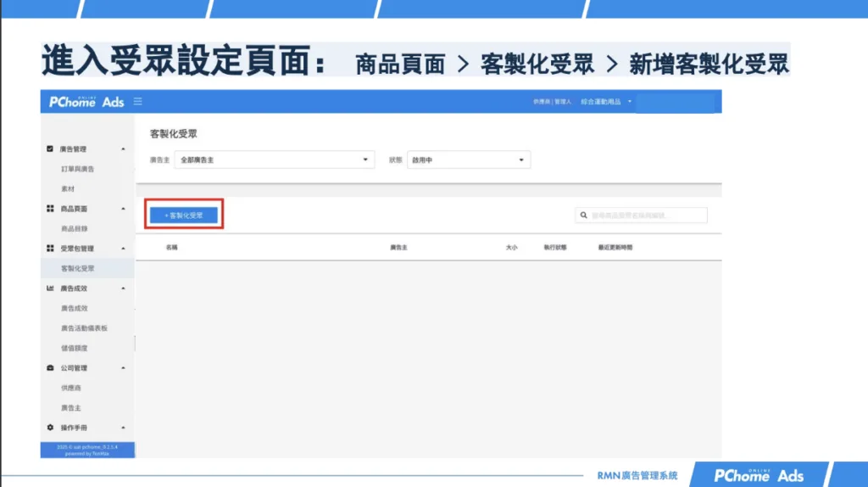Click the blue + 客製化受眾 button
The height and width of the screenshot is (487, 868).
click(184, 216)
